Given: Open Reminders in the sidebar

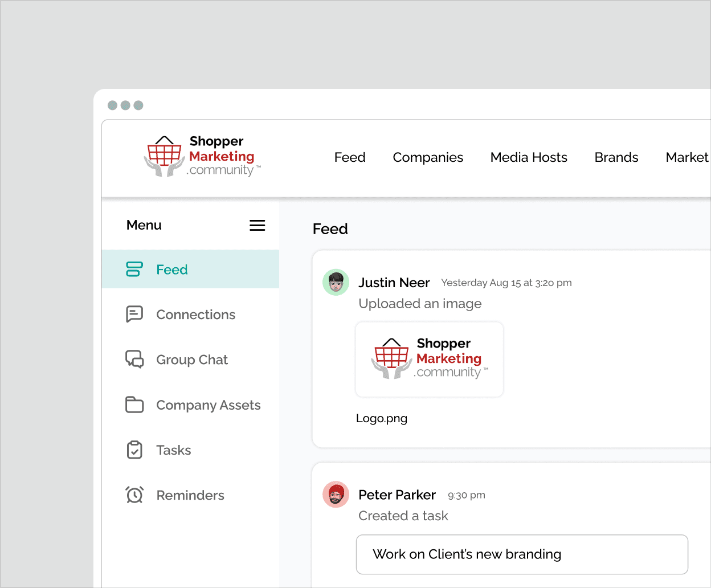Looking at the screenshot, I should click(x=190, y=495).
